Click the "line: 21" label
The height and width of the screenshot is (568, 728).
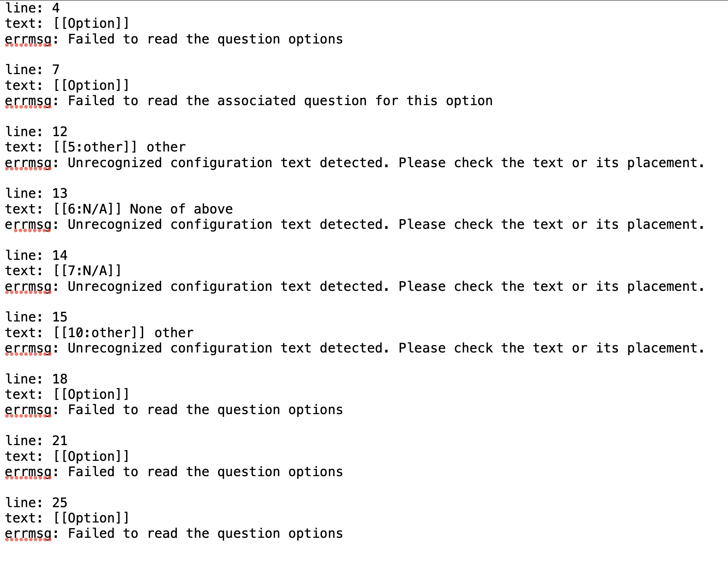(36, 441)
